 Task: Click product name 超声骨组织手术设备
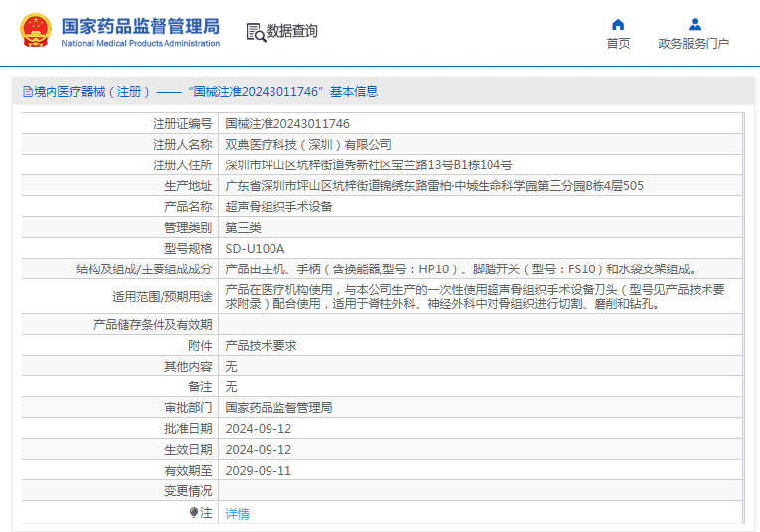click(x=278, y=207)
